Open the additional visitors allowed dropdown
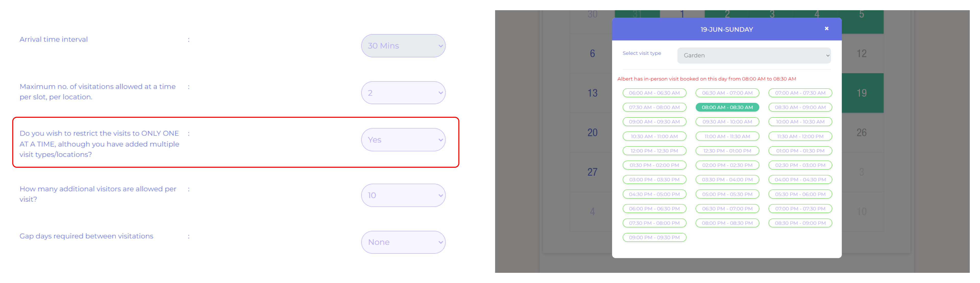The height and width of the screenshot is (283, 980). (x=403, y=195)
